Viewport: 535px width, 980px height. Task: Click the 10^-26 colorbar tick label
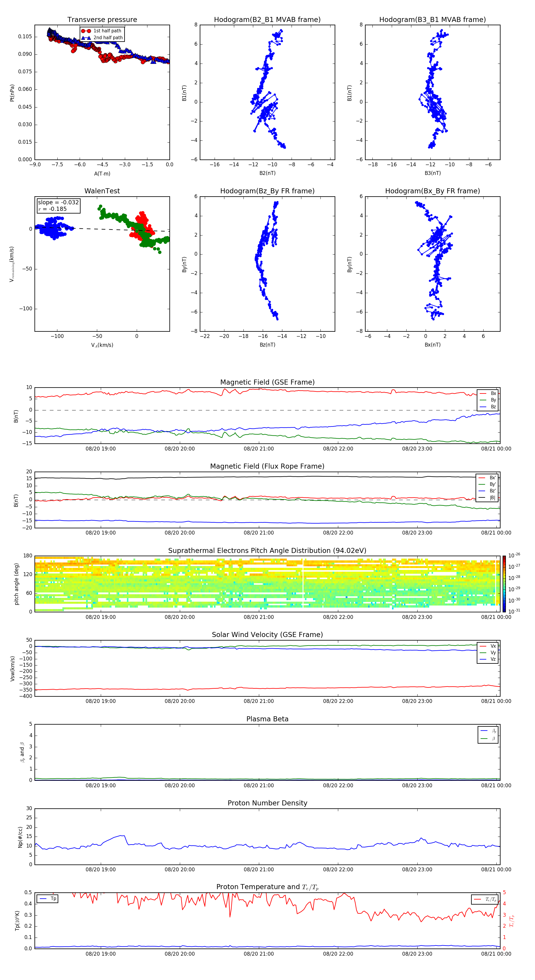point(514,555)
